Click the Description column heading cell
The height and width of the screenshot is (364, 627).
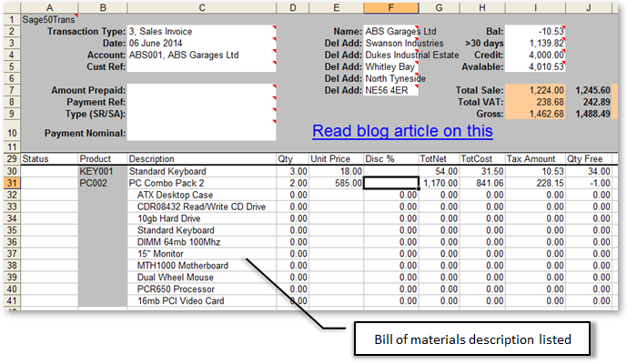point(201,159)
